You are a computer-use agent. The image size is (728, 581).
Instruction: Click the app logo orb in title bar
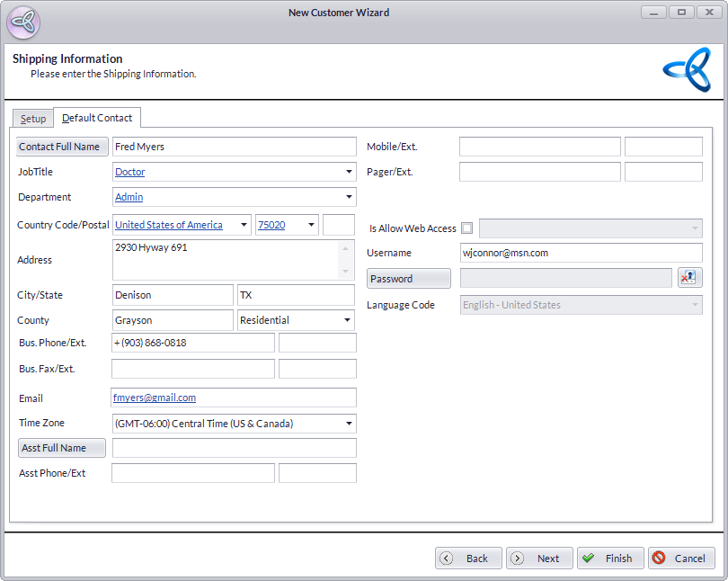(23, 22)
